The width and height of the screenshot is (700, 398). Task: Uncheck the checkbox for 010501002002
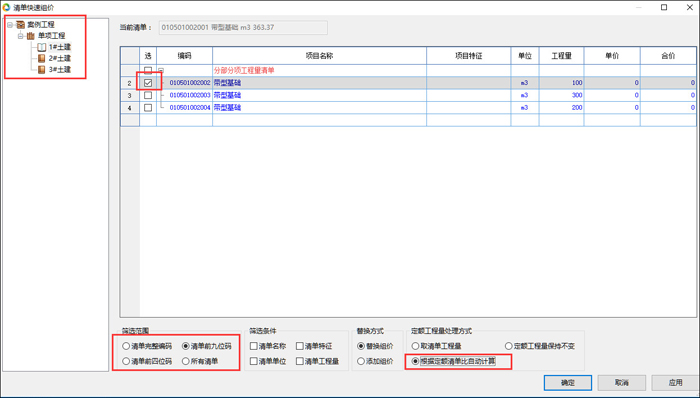pos(148,83)
